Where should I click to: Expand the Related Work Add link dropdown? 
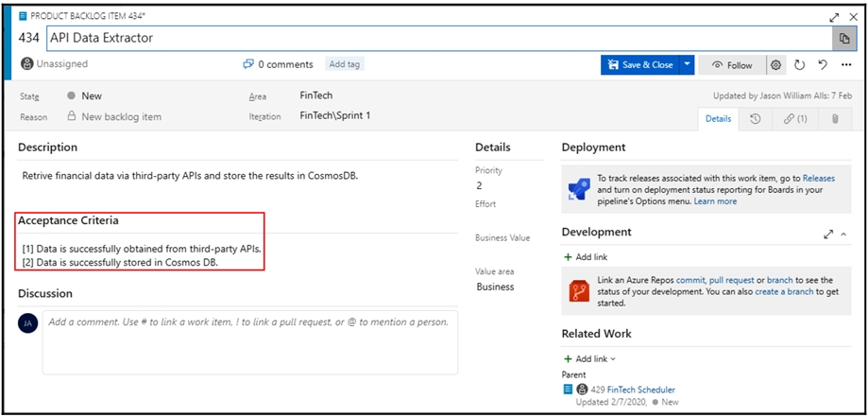590,359
